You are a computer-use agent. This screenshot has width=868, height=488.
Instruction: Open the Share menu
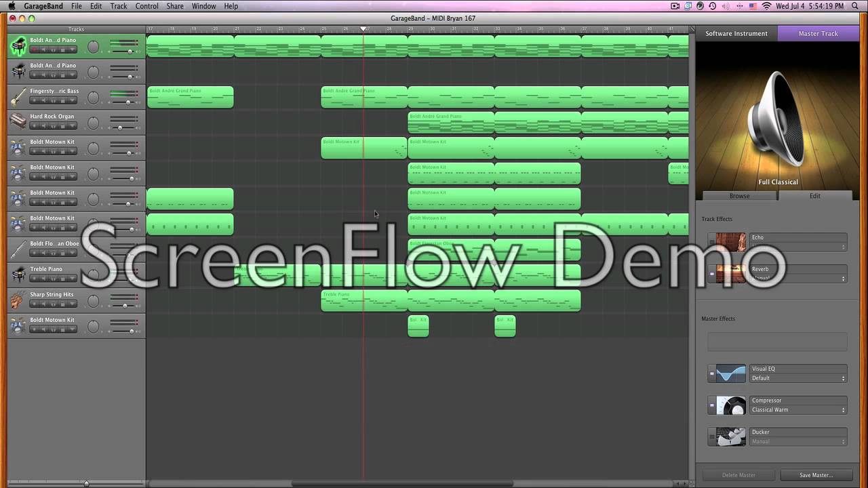[175, 6]
